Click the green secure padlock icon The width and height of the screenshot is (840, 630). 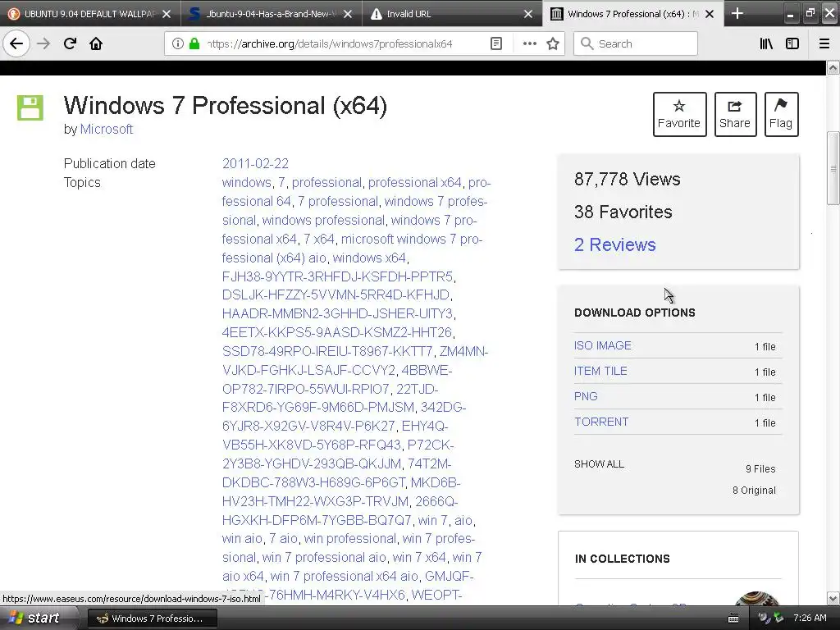(194, 43)
